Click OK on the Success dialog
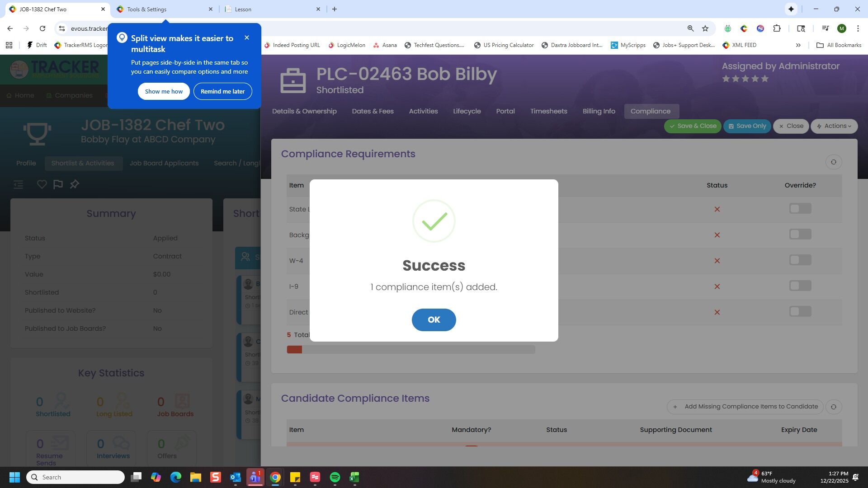 tap(434, 320)
